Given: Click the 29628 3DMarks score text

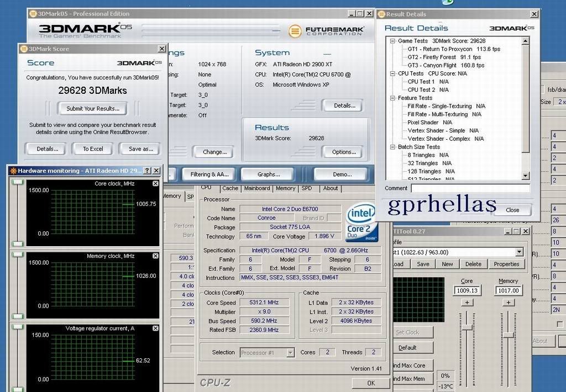Looking at the screenshot, I should click(92, 91).
